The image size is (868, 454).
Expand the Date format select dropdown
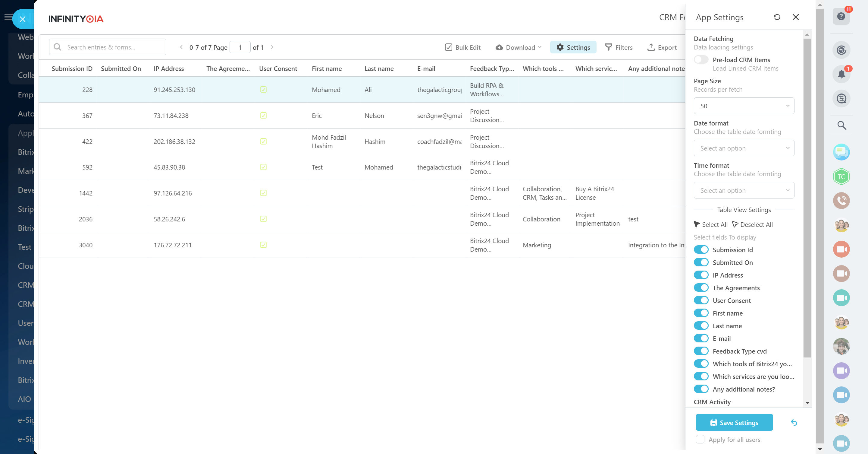[x=744, y=148]
